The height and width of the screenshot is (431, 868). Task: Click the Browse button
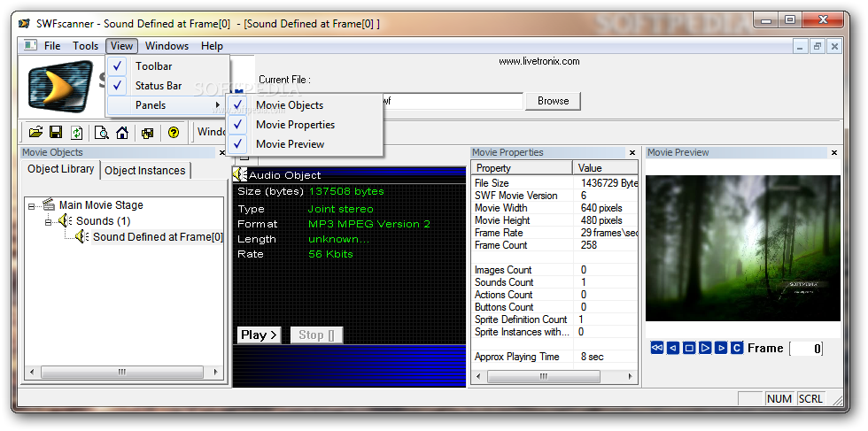553,101
